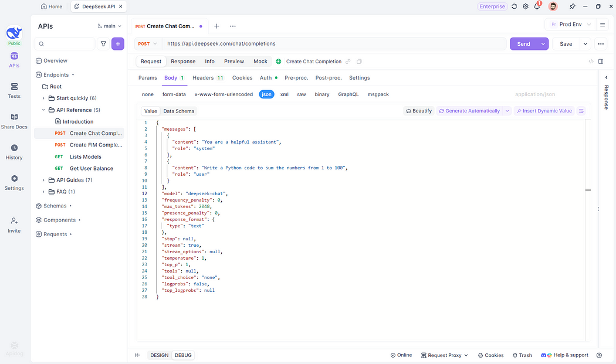This screenshot has height=364, width=616.
Task: Select the msgpack body type
Action: click(x=378, y=94)
